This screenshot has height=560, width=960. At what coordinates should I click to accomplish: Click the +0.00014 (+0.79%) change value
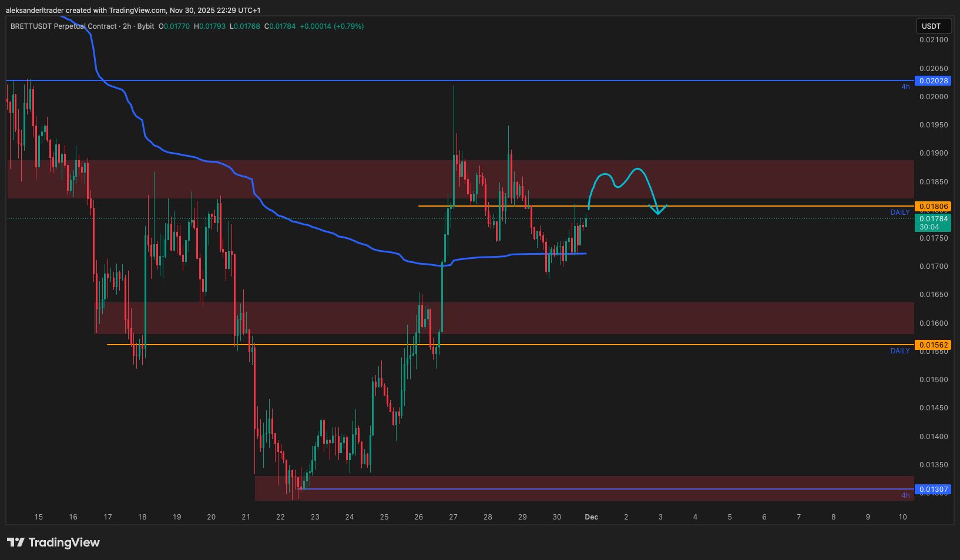331,26
